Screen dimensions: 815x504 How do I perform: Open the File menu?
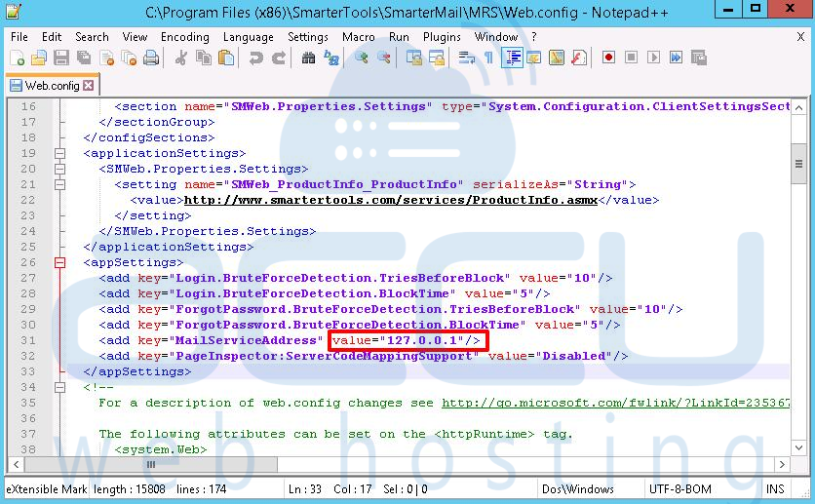(19, 37)
